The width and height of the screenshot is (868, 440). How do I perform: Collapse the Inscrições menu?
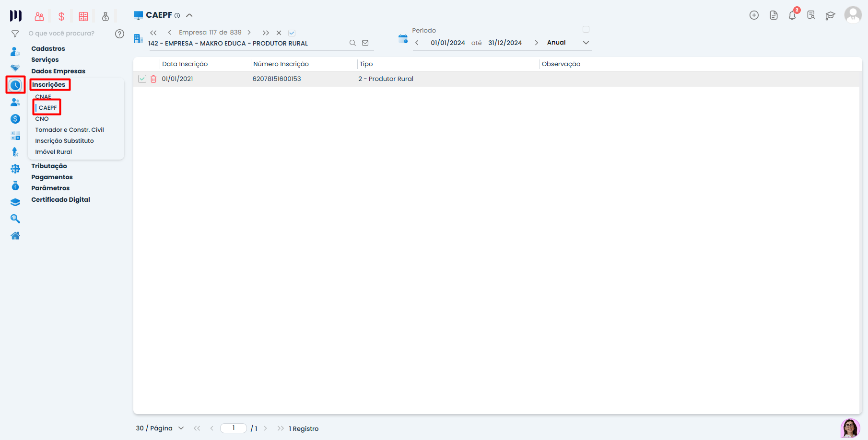pos(49,85)
